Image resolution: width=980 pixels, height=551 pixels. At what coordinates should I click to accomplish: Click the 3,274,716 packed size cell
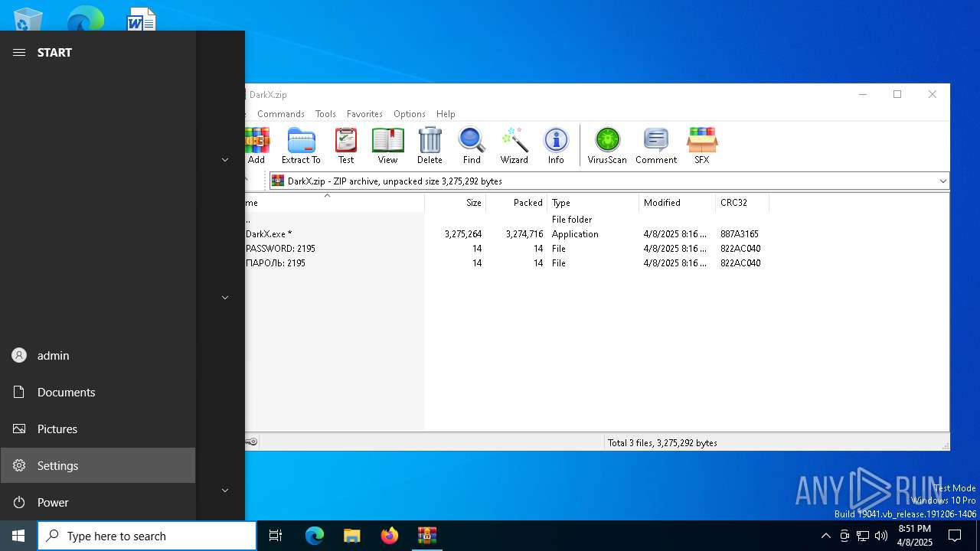click(524, 234)
